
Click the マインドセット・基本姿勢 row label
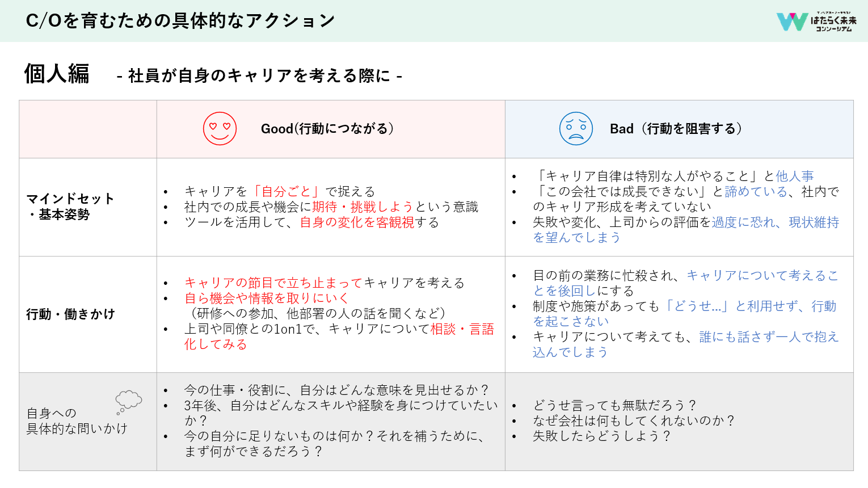click(x=70, y=207)
